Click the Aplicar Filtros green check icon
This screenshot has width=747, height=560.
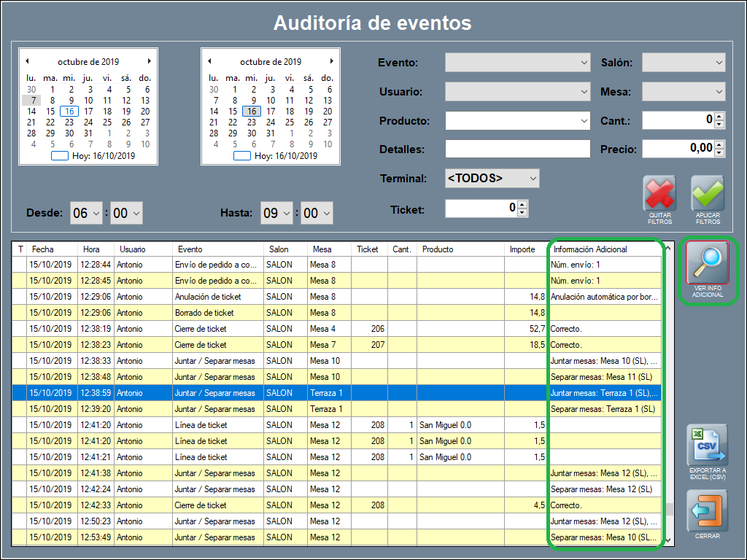coord(708,193)
